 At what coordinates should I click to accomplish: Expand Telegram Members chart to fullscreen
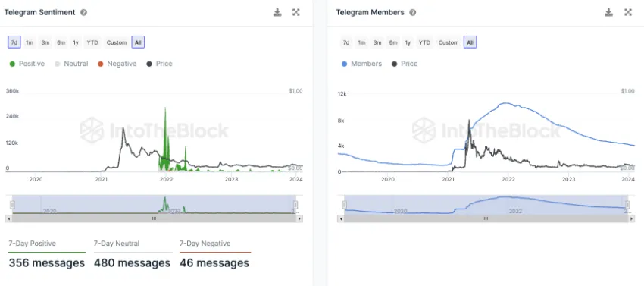click(x=627, y=12)
